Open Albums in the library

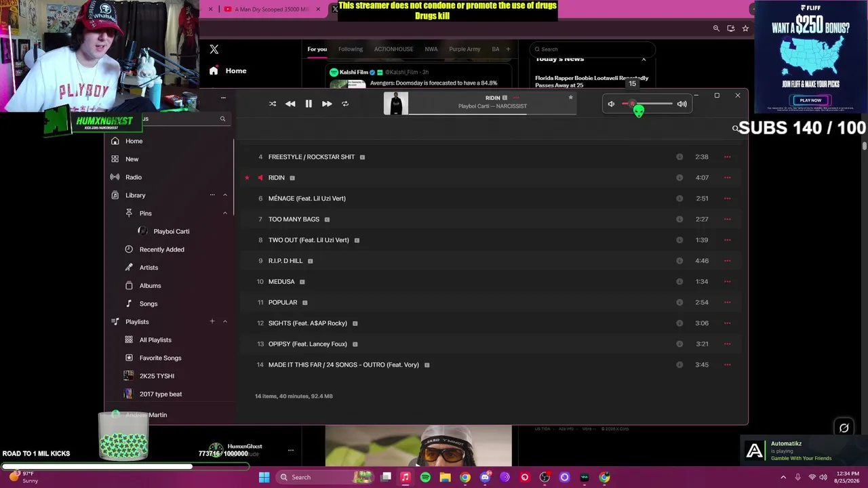(x=150, y=285)
